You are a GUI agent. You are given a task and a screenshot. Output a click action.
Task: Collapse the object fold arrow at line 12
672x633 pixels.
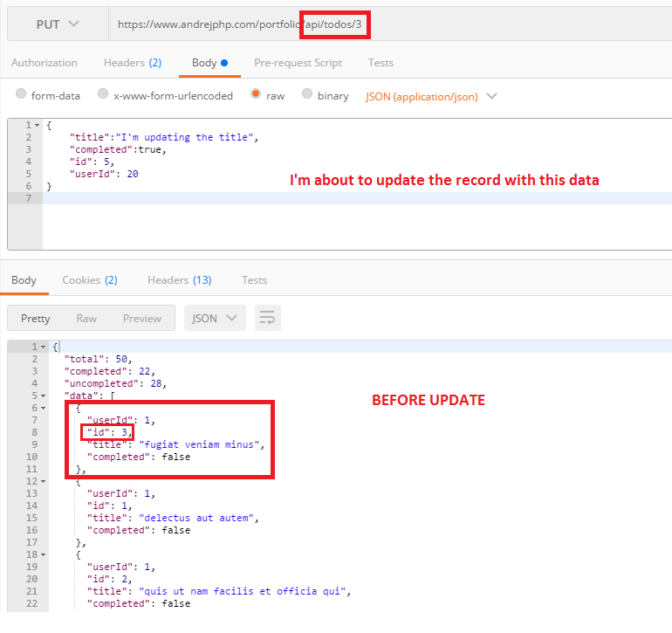44,481
